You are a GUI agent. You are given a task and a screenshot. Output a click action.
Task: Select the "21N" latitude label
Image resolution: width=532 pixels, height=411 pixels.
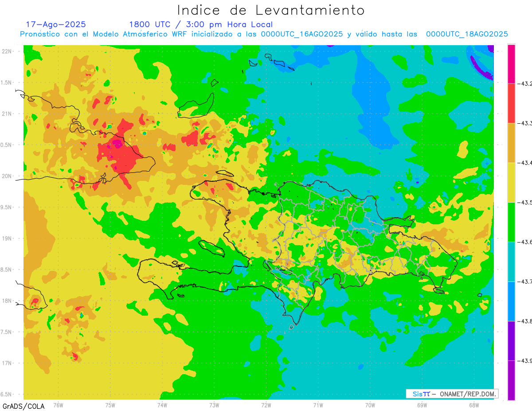click(7, 114)
